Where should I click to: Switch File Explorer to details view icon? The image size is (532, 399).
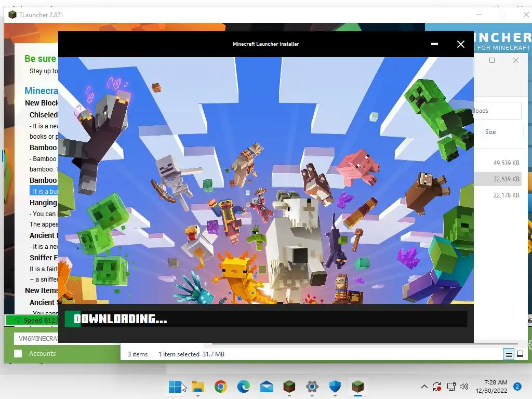(x=509, y=354)
